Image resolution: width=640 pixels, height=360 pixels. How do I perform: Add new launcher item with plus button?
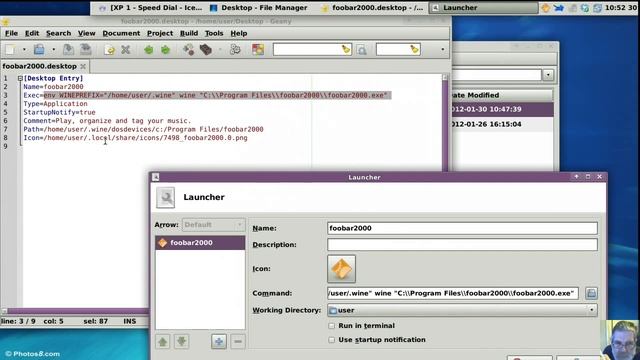[x=219, y=341]
